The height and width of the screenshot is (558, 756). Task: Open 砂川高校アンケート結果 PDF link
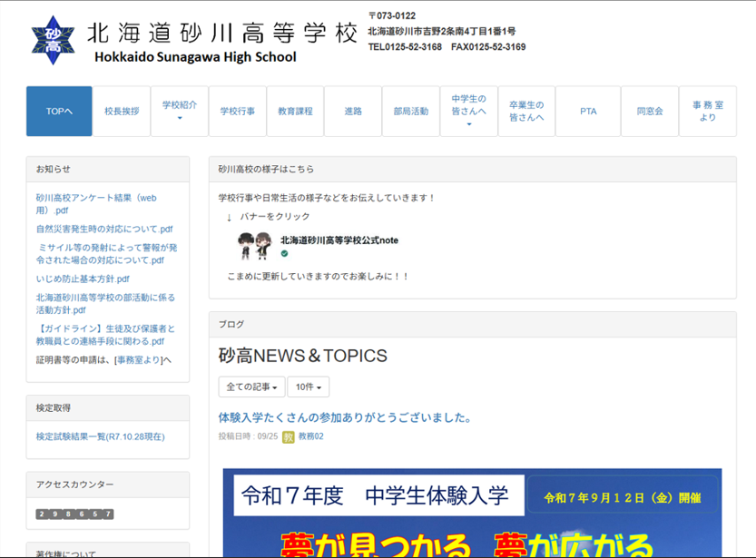point(96,203)
